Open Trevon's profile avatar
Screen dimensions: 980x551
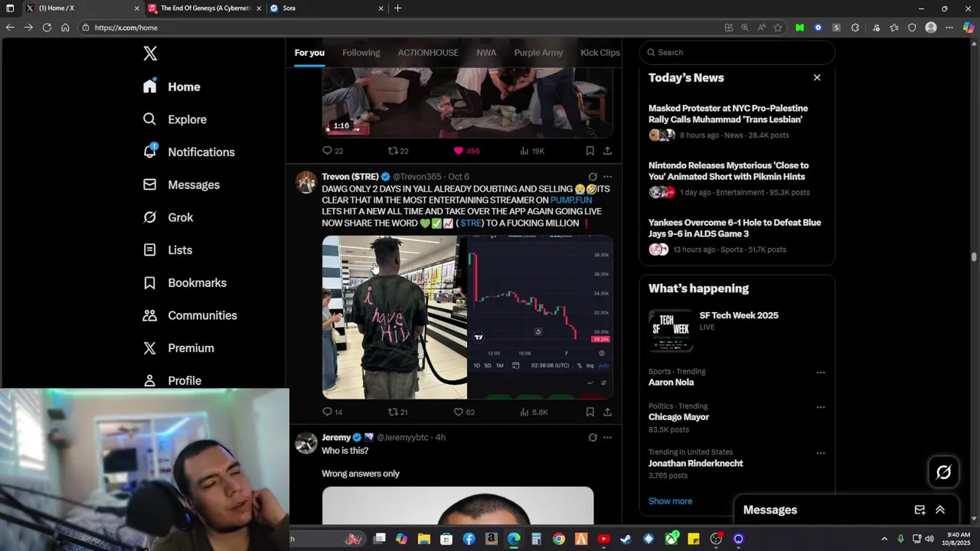point(306,182)
